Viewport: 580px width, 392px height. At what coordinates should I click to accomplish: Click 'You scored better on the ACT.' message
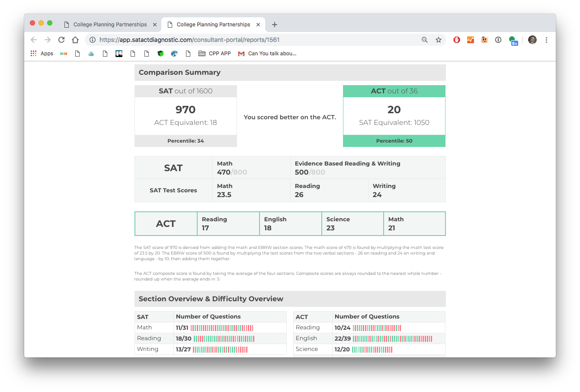[290, 117]
